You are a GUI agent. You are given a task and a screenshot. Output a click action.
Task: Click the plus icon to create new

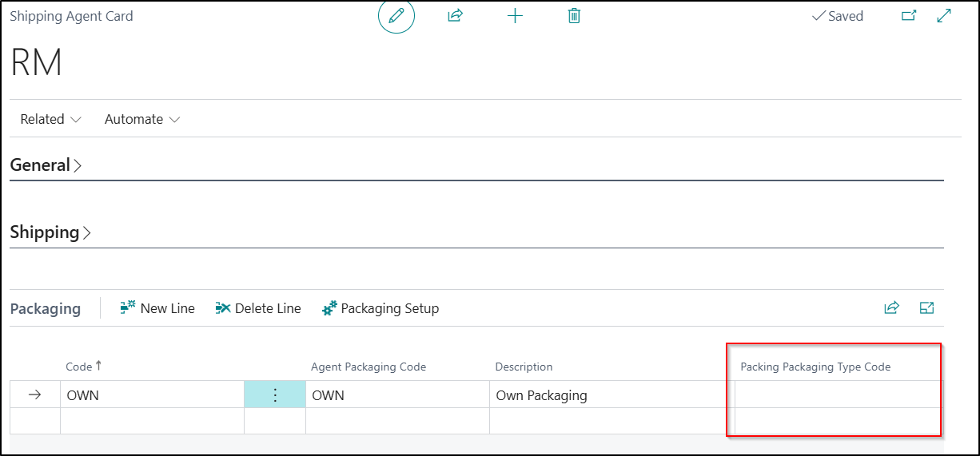[516, 16]
